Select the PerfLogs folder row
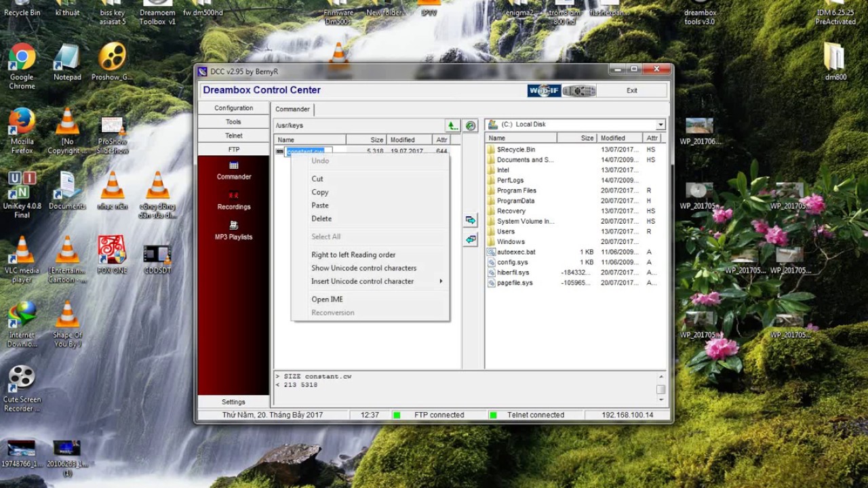Image resolution: width=868 pixels, height=488 pixels. pyautogui.click(x=575, y=180)
